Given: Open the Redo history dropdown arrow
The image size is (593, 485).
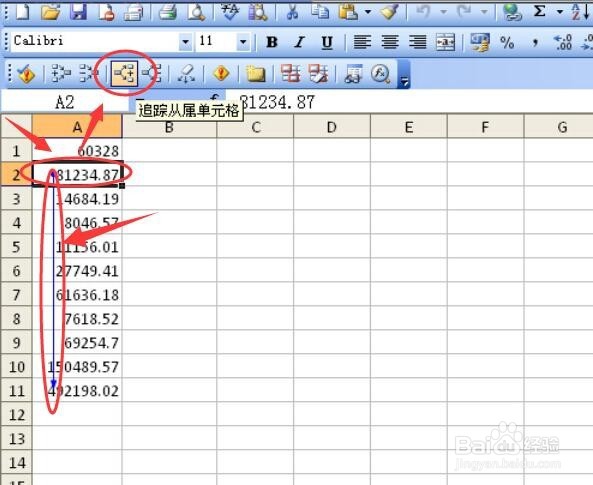Looking at the screenshot, I should coord(484,12).
